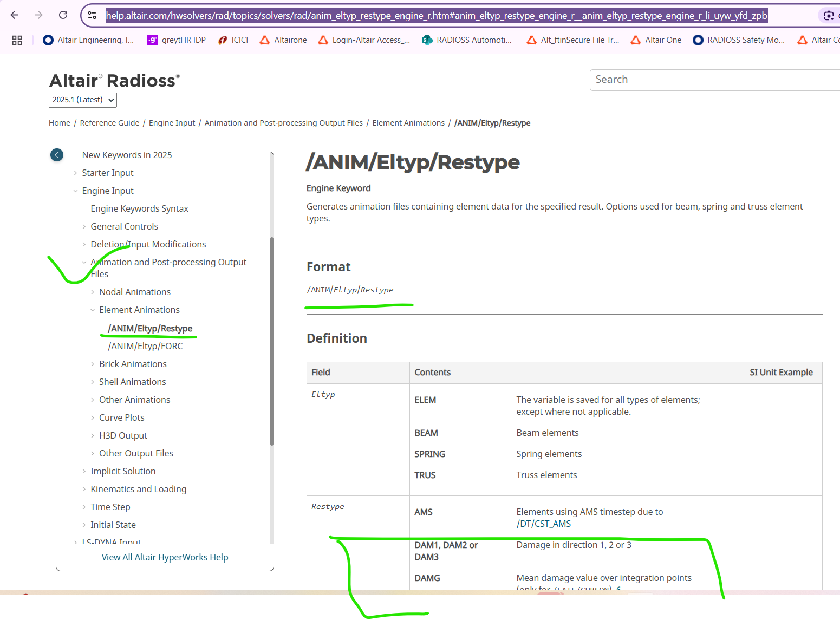Open Animation and Post-processing Output Files breadcrumb
Image resolution: width=840 pixels, height=620 pixels.
(284, 123)
